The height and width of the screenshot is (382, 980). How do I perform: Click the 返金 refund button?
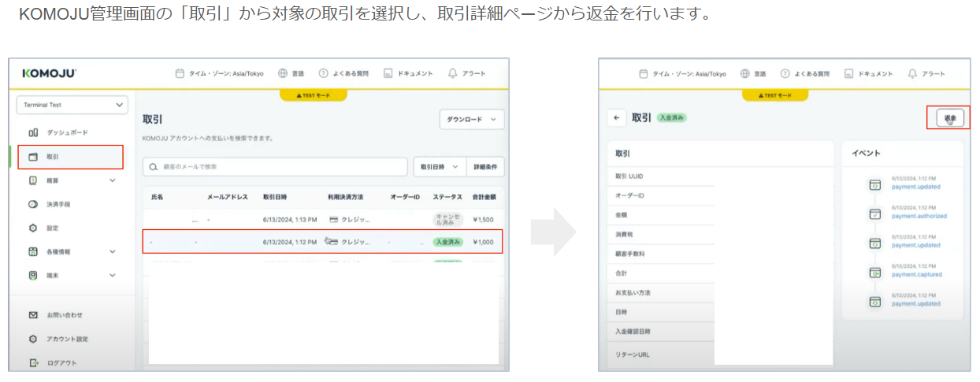coord(949,118)
